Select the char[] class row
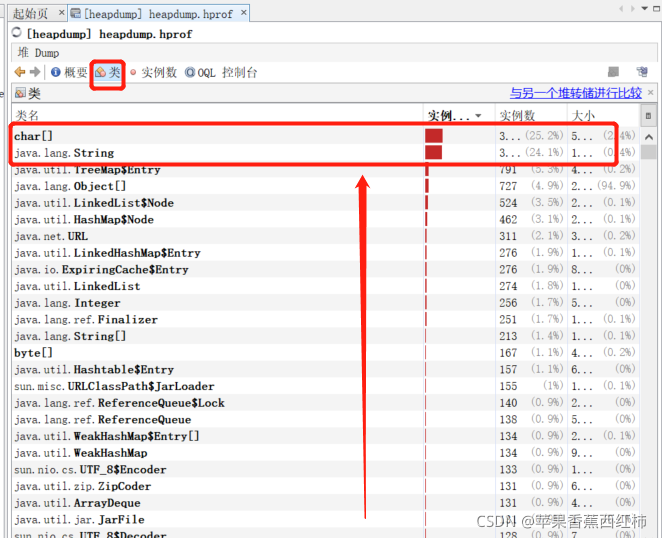Viewport: 662px width, 538px height. (325, 136)
